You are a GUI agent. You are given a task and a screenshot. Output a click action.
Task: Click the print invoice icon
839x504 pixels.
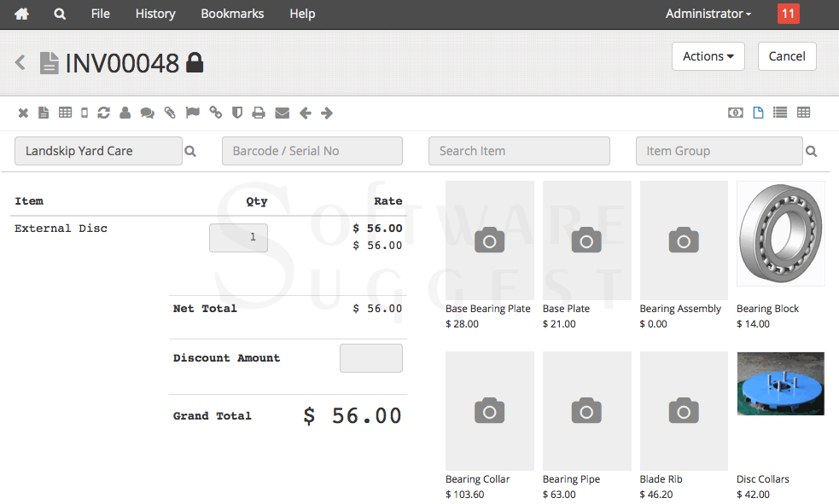pyautogui.click(x=259, y=112)
